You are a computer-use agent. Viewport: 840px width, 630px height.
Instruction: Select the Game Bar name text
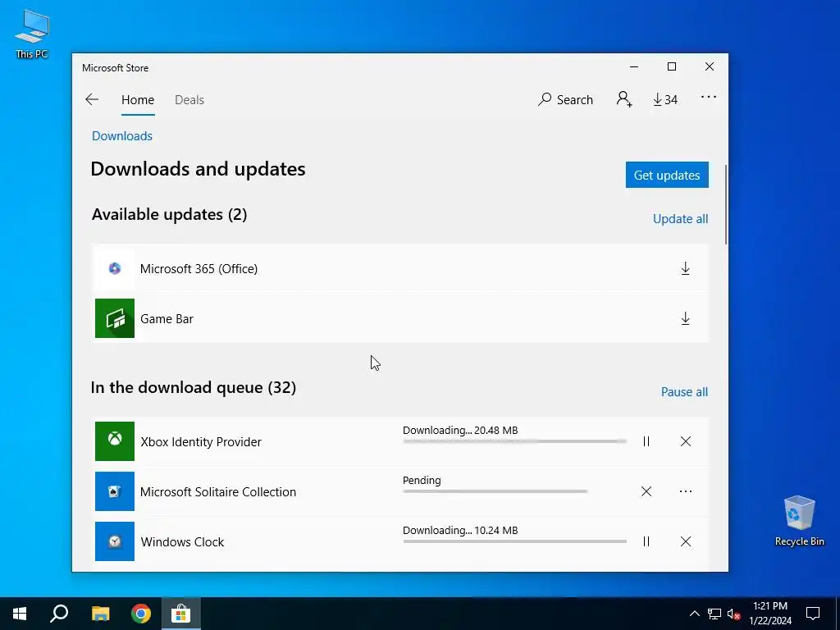click(x=167, y=319)
